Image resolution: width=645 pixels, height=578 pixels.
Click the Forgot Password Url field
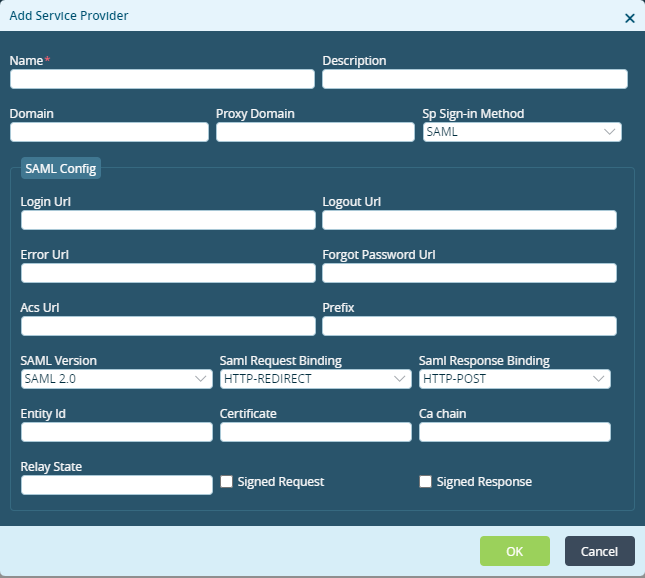tap(469, 273)
